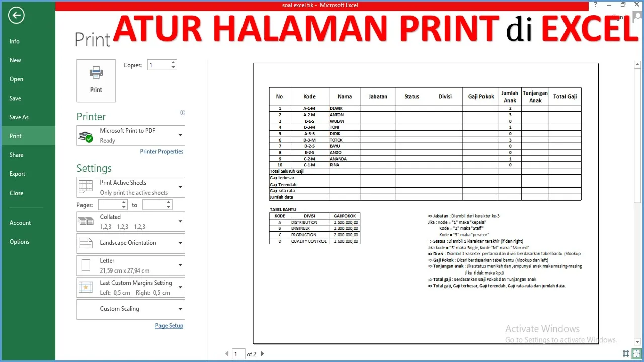Select the Print backstage tab
This screenshot has height=362, width=644.
[x=28, y=136]
